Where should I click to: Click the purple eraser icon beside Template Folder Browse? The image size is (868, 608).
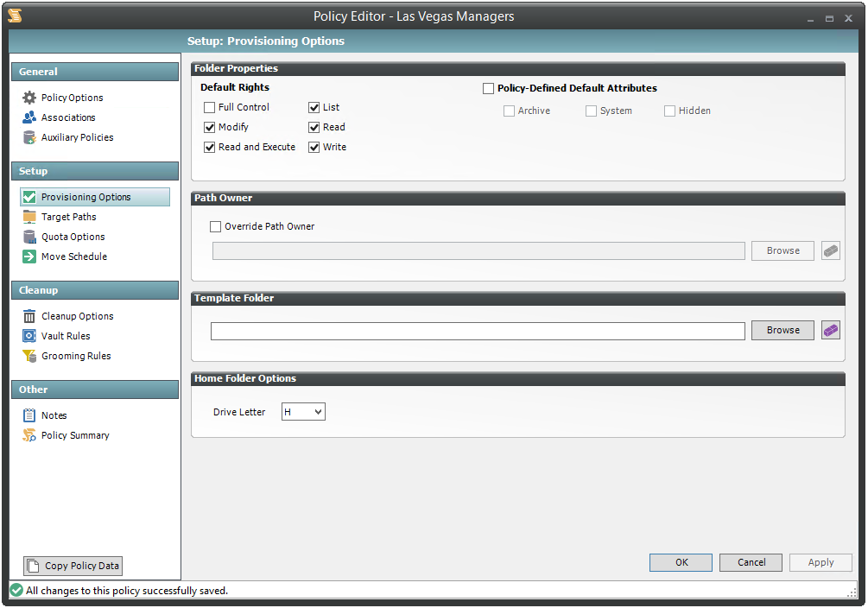point(830,331)
